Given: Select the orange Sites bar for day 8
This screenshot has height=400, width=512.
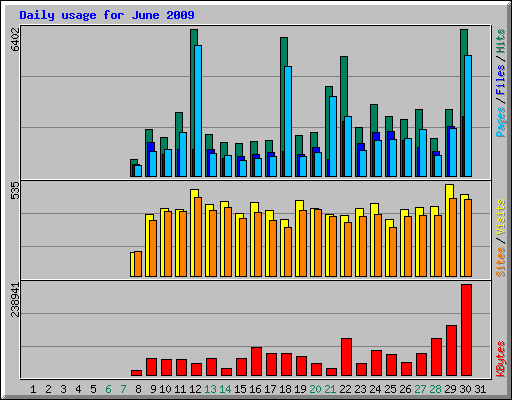Looking at the screenshot, I should point(138,264).
